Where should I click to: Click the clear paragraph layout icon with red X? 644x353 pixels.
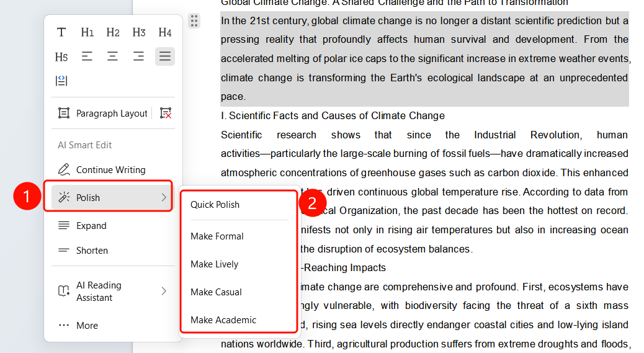pos(166,114)
